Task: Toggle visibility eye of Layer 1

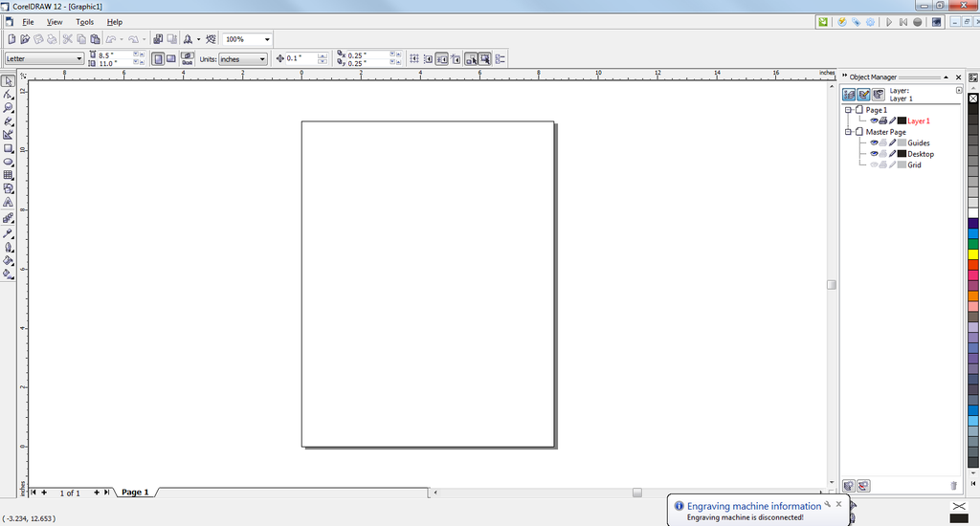Action: 874,121
